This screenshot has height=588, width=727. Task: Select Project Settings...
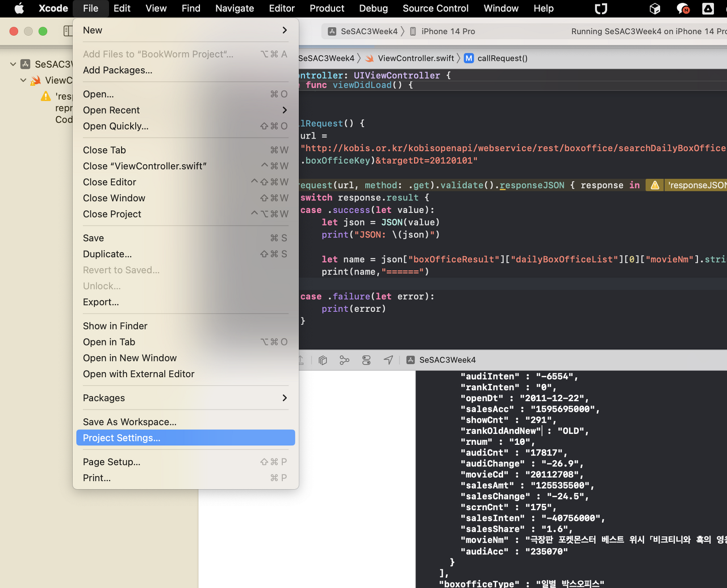coord(186,437)
